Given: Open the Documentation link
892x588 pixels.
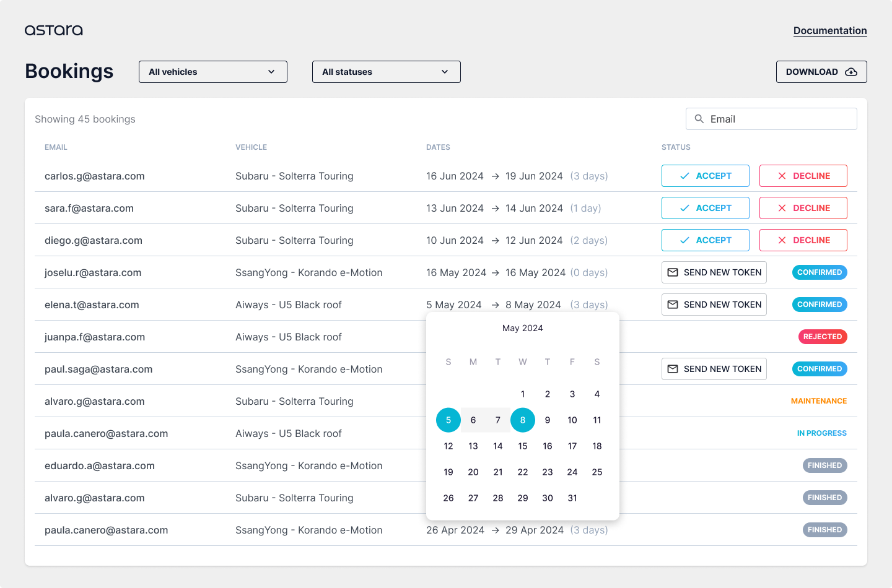Looking at the screenshot, I should (x=830, y=30).
